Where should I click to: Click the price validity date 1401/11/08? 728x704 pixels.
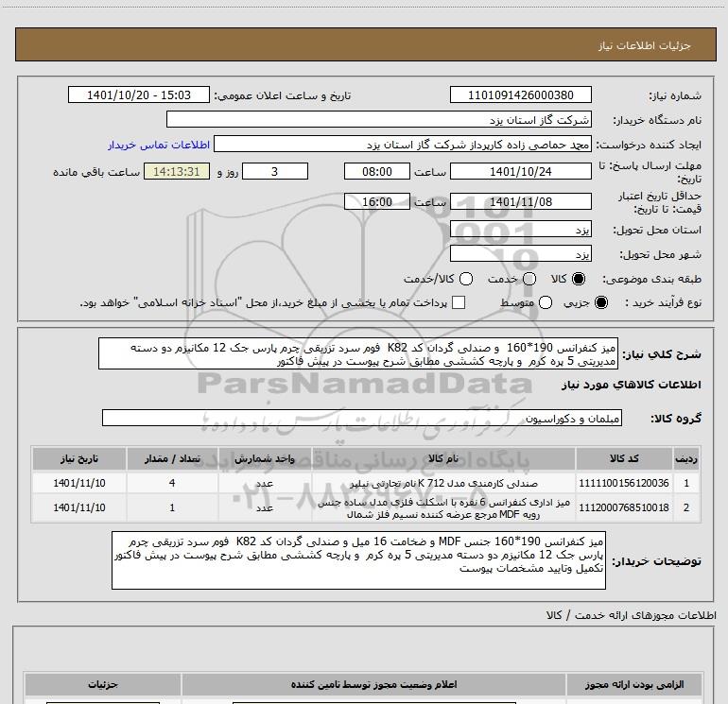tap(520, 201)
